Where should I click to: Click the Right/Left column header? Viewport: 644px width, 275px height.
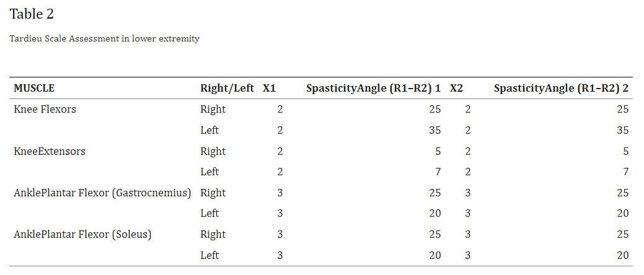[227, 88]
